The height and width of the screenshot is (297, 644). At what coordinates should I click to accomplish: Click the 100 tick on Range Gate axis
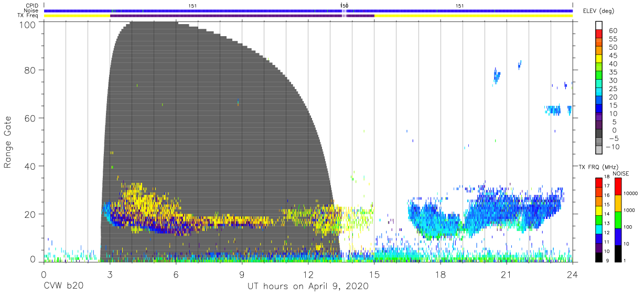(x=27, y=24)
